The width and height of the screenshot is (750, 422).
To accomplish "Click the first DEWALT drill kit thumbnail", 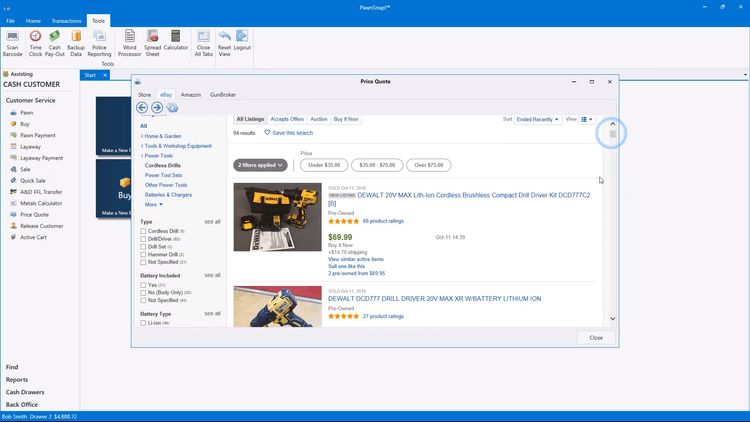I will 277,217.
